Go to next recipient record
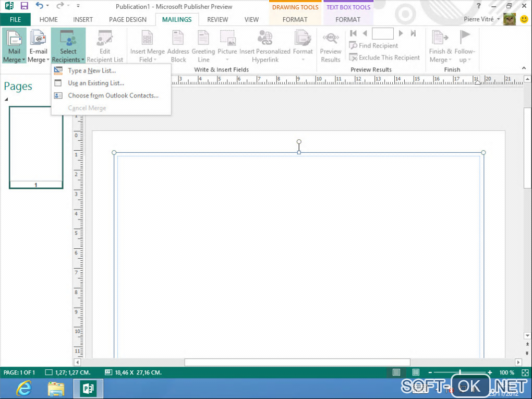Screen dimensions: 532x399 pos(401,33)
